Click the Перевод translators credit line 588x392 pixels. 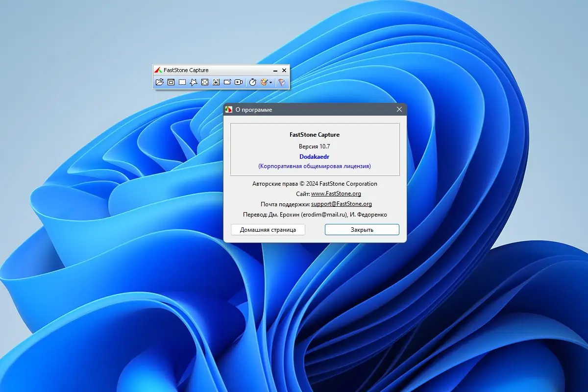315,215
